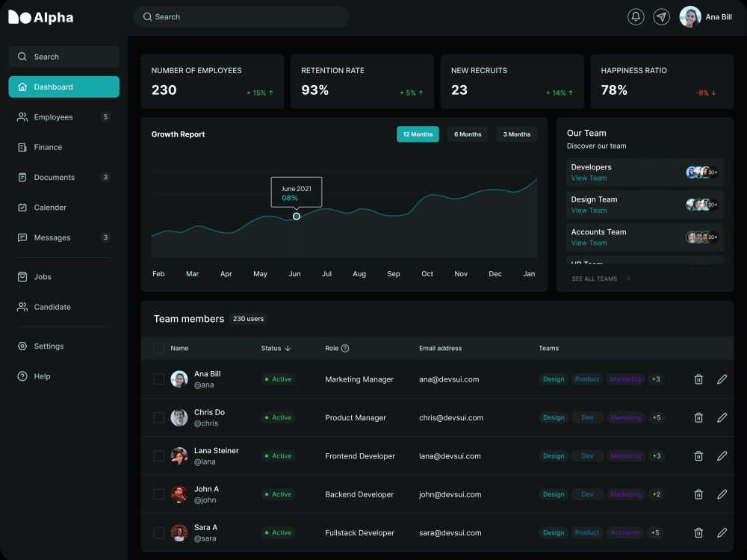
Task: Check the Lana Steiner row checkbox
Action: click(158, 455)
